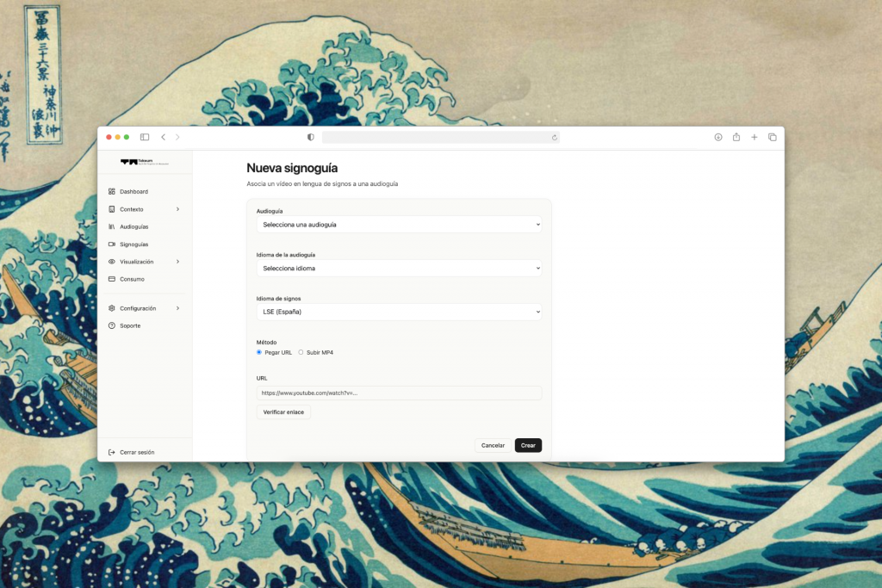Click the Dashboard grid icon in sidebar

click(x=112, y=191)
